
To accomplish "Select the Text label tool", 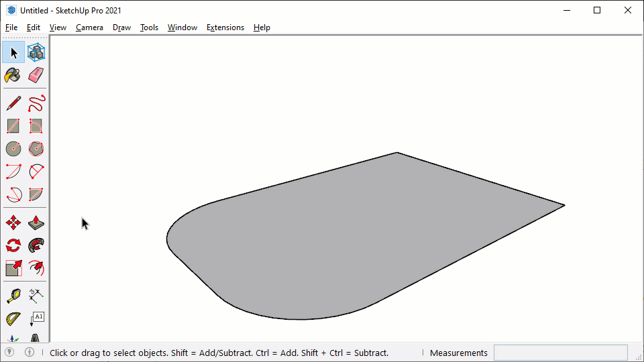I will (x=36, y=318).
